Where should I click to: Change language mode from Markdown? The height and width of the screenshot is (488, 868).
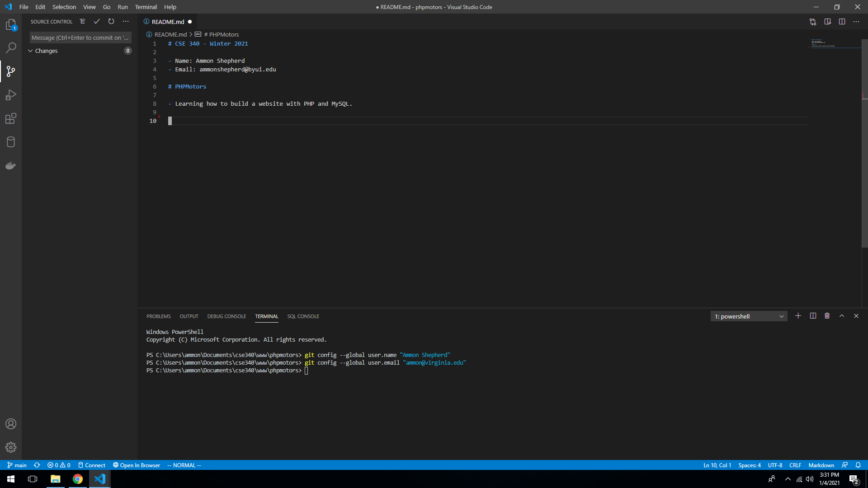tap(821, 465)
